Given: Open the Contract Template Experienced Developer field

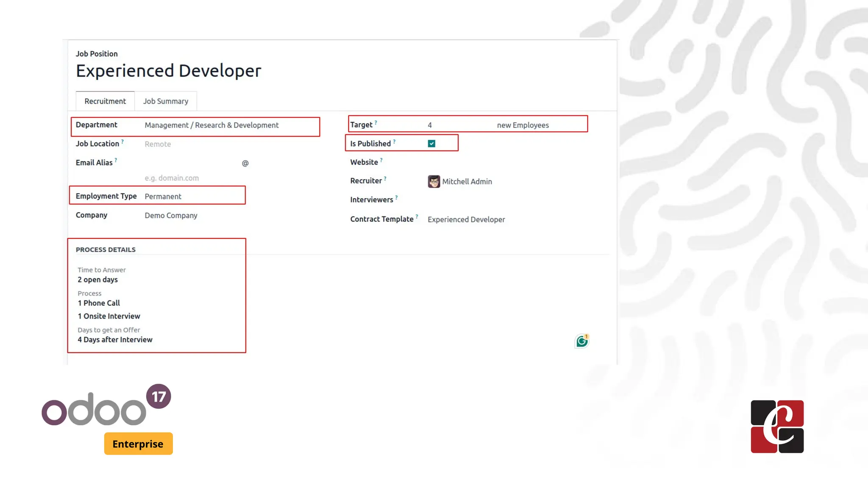Looking at the screenshot, I should click(x=466, y=219).
